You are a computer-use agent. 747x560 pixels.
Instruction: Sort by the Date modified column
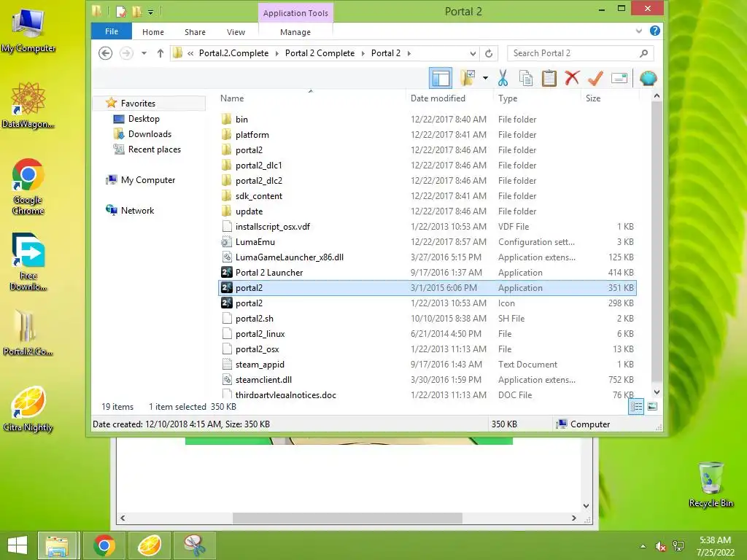pyautogui.click(x=438, y=98)
